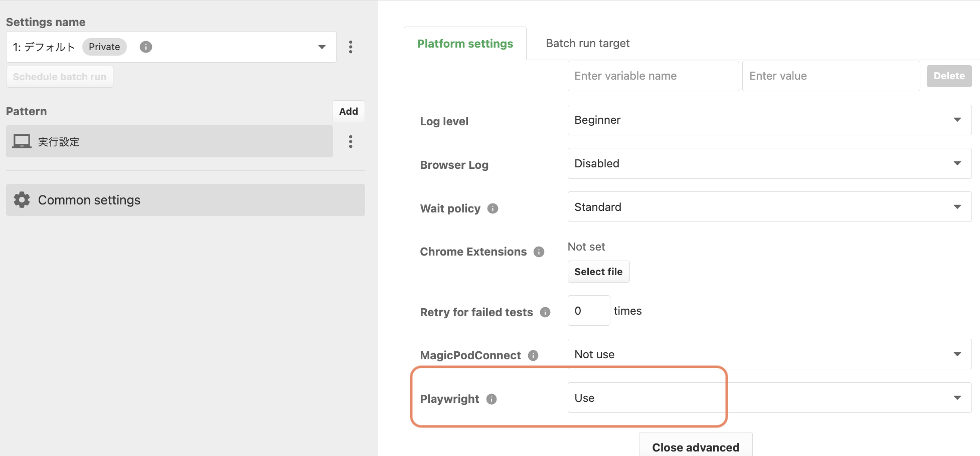
Task: Show info for MagicPodConnect
Action: click(x=533, y=355)
